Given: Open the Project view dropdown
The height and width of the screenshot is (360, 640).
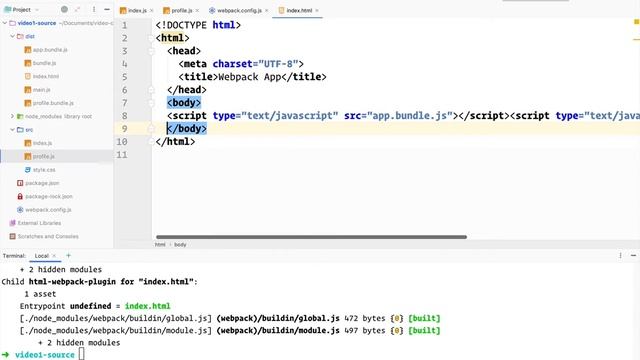Looking at the screenshot, I should coord(22,9).
